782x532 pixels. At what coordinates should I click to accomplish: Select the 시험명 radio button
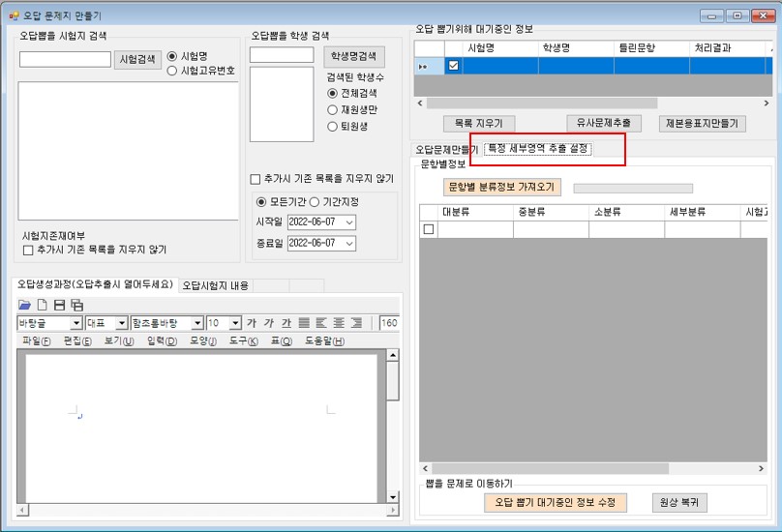coord(172,56)
